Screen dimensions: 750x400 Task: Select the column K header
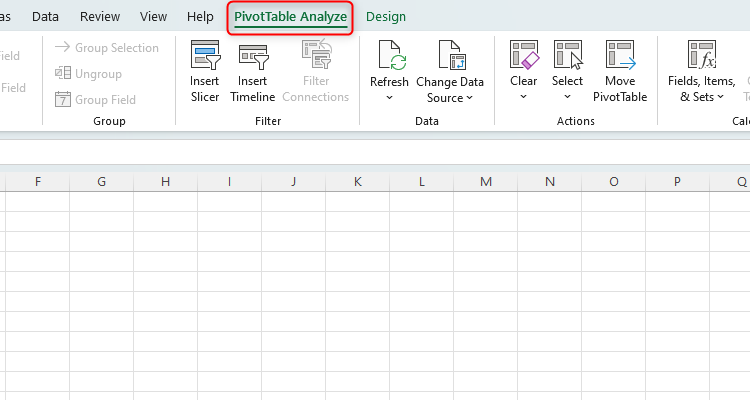tap(357, 181)
